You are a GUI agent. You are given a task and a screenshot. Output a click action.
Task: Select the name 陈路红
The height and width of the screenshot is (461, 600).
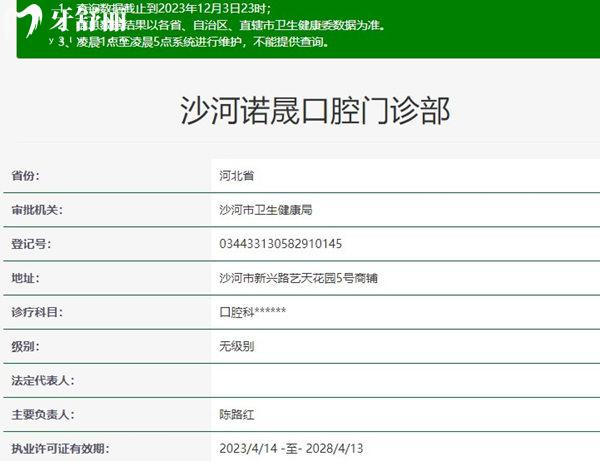coord(236,414)
